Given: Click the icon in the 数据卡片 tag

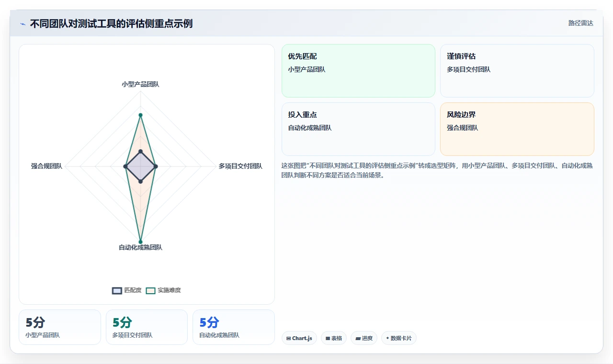Looking at the screenshot, I should tap(387, 338).
